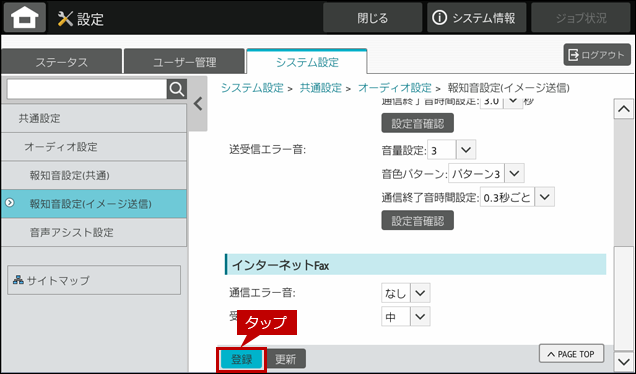Open オーディオ設定 in the sidebar

94,146
